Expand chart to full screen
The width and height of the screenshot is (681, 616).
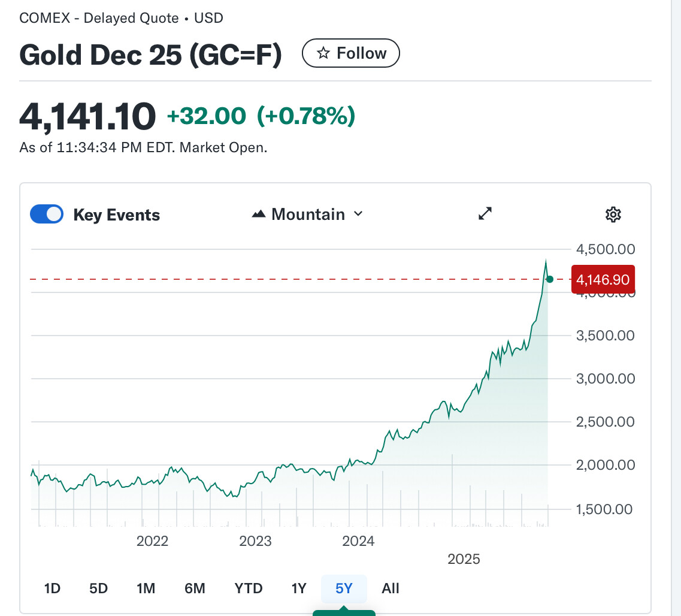[x=485, y=214]
